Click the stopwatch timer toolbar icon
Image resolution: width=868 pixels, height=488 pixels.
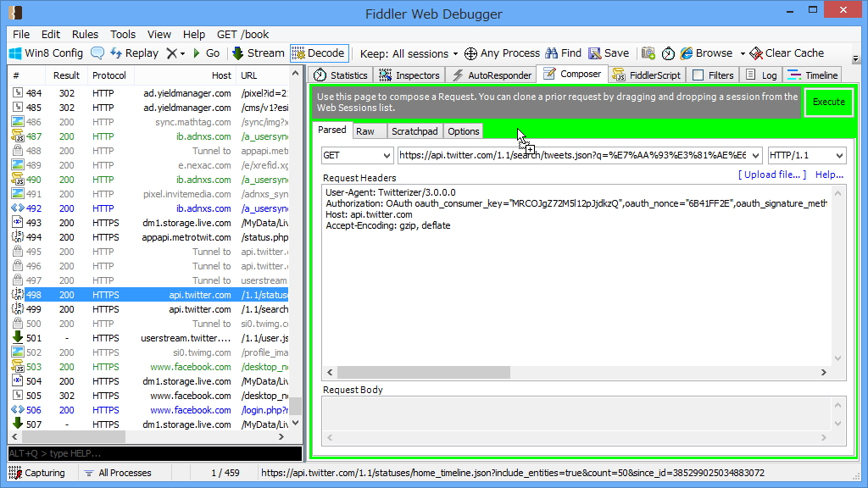pos(668,53)
